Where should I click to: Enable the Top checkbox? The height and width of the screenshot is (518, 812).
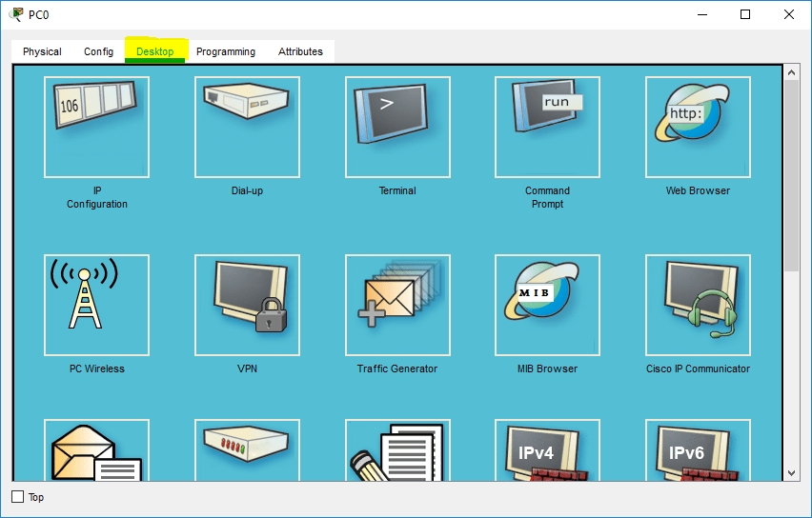pyautogui.click(x=18, y=497)
